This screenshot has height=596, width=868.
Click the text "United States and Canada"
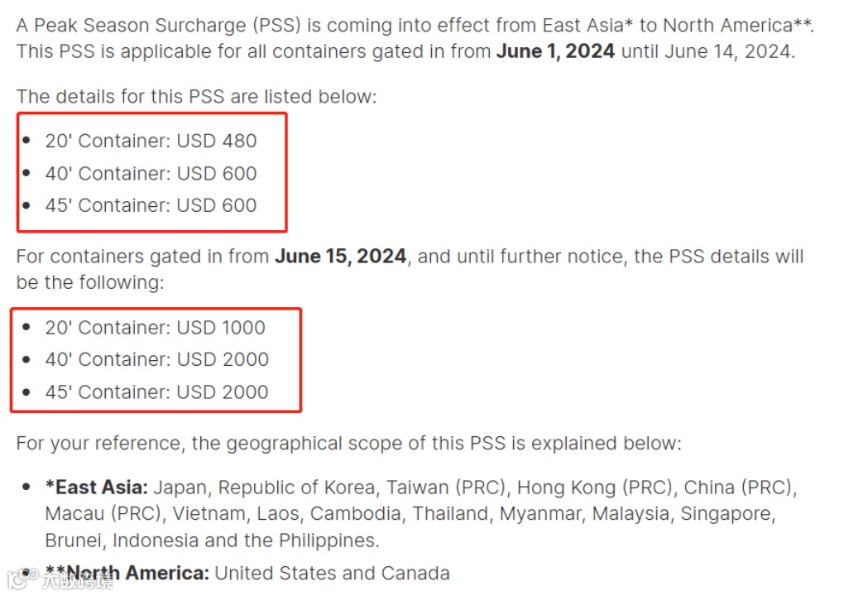click(332, 573)
